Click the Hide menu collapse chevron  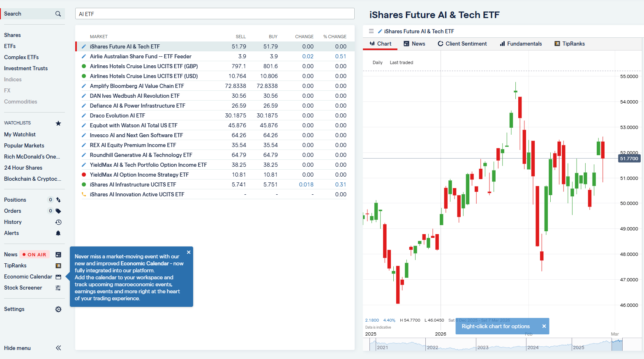[58, 348]
